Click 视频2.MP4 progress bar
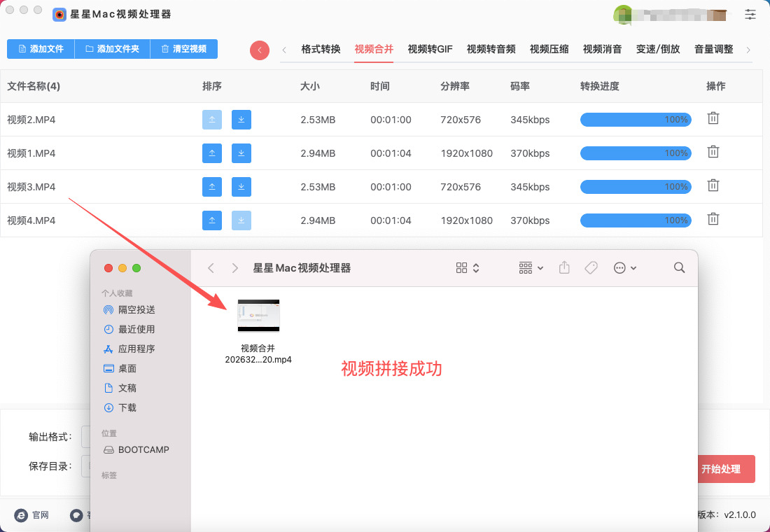Image resolution: width=770 pixels, height=532 pixels. pos(636,120)
